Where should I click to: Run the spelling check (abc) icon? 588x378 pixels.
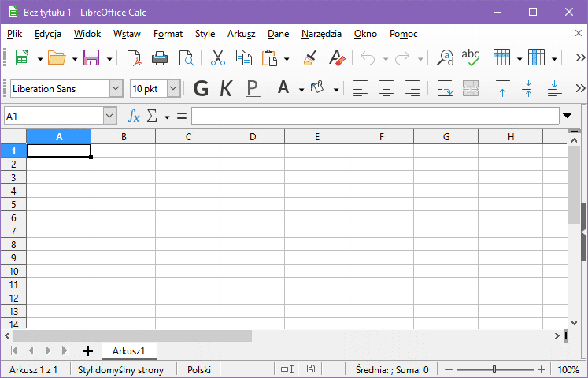(471, 58)
